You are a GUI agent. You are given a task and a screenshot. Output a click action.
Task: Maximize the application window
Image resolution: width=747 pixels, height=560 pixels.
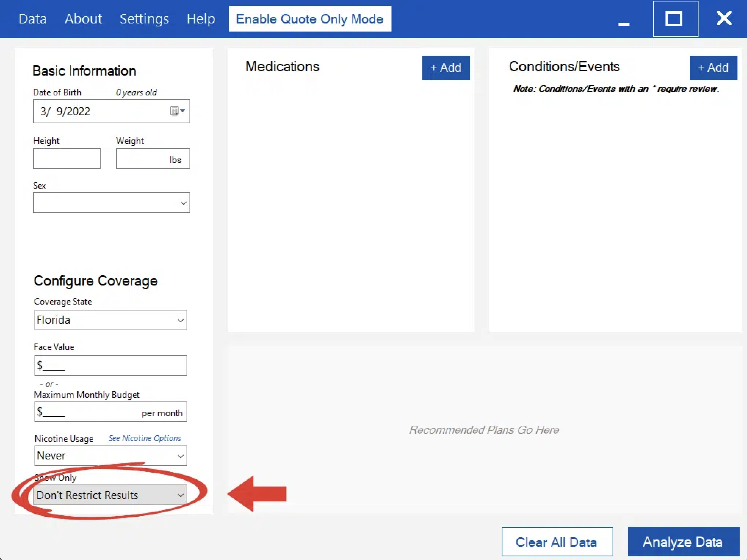[x=675, y=19]
